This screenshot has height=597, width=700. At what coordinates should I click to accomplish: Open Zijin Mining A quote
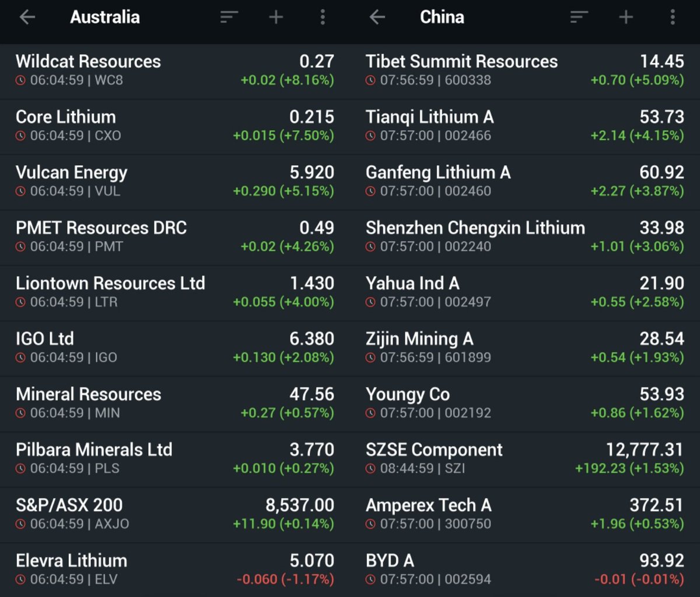pyautogui.click(x=525, y=348)
